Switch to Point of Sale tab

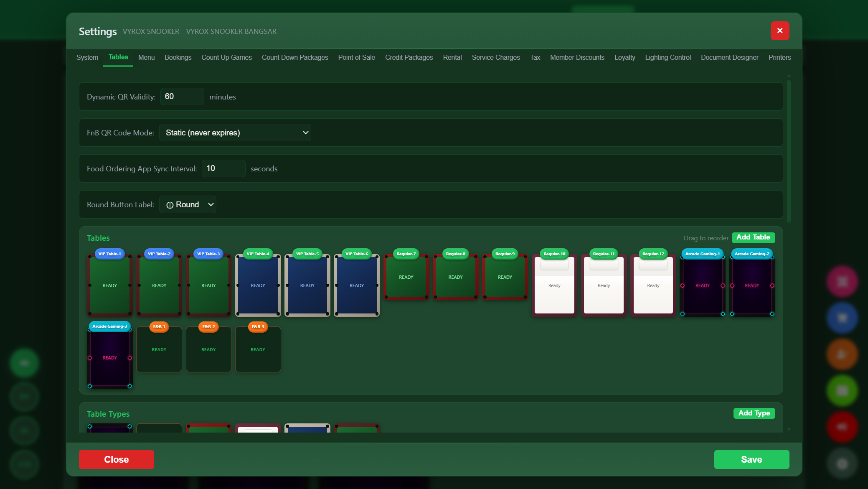pyautogui.click(x=356, y=58)
